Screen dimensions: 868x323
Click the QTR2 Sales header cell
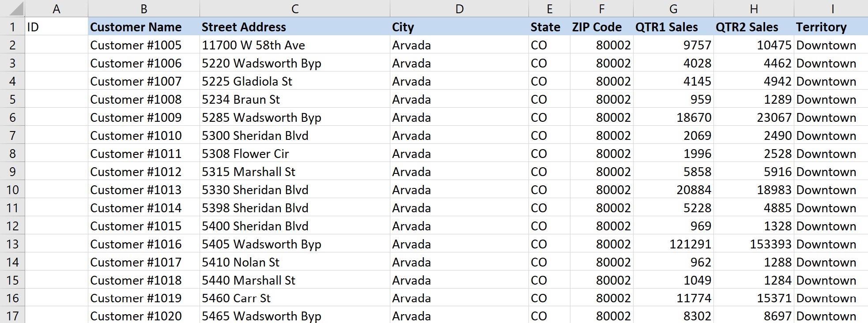(x=753, y=27)
